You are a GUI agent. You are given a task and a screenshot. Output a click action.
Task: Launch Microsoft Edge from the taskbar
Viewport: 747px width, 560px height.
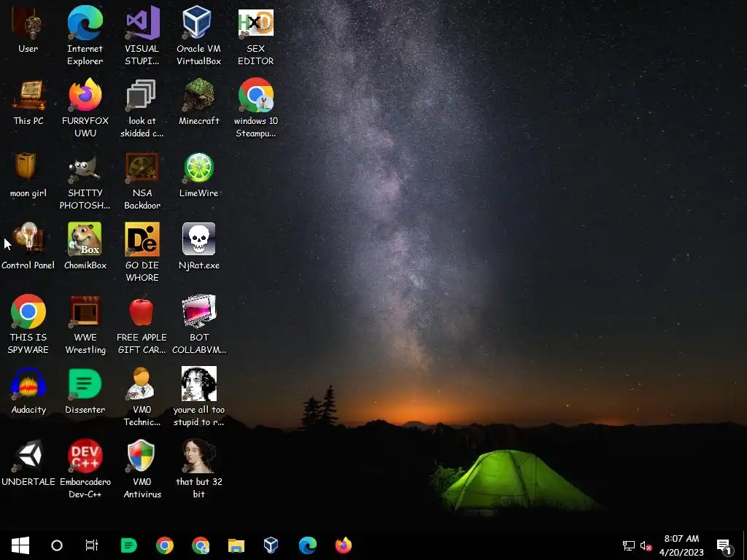307,545
